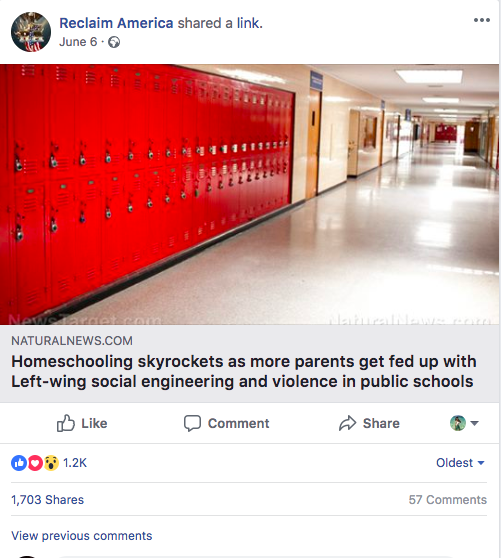The image size is (501, 558).
Task: Open the Oldest comment sorting dropdown
Action: (x=460, y=463)
